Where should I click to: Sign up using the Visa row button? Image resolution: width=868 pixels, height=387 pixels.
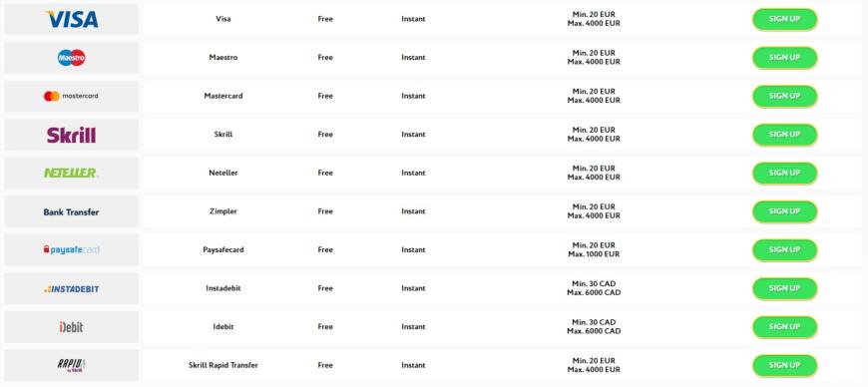[x=784, y=19]
